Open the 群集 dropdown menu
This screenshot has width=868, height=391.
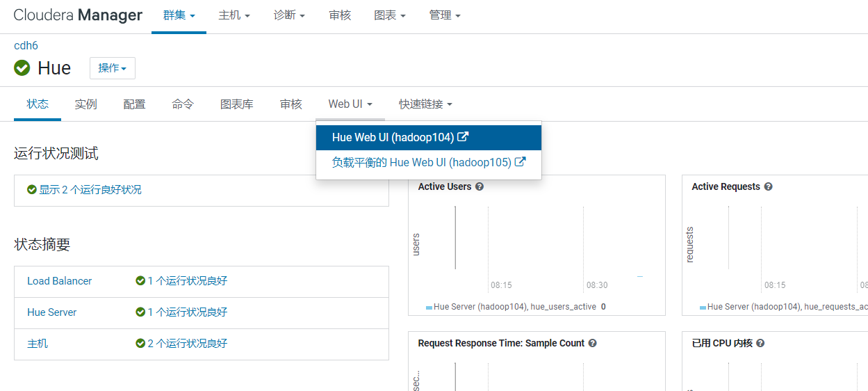(x=179, y=15)
